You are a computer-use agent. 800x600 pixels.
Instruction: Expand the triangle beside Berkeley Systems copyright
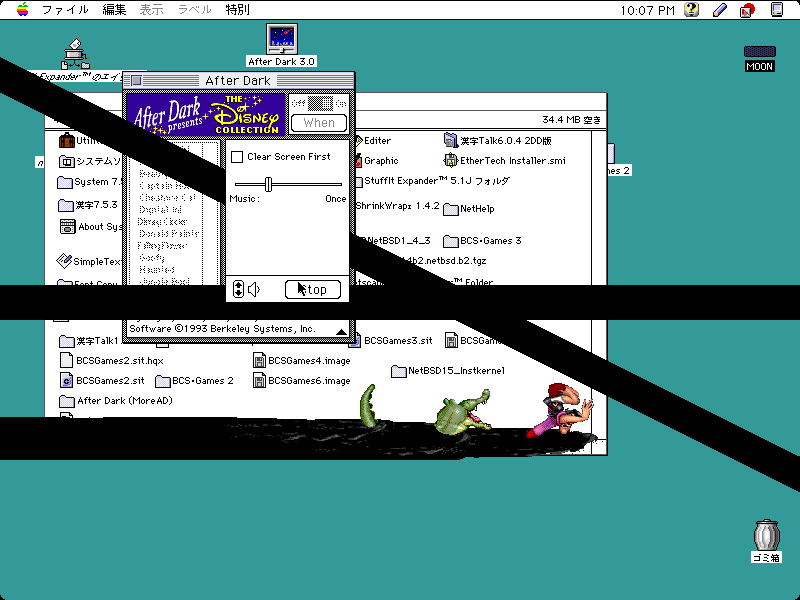click(341, 331)
